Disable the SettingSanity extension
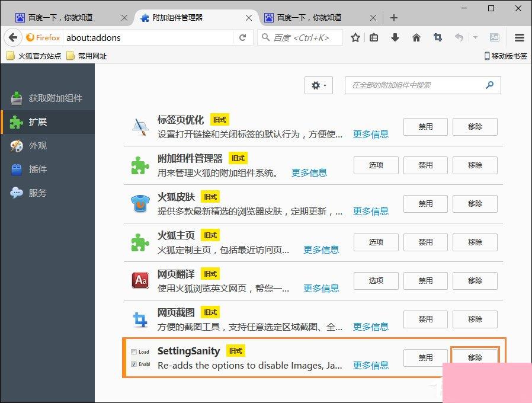Screen dimensions: 532x403 pyautogui.click(x=425, y=358)
